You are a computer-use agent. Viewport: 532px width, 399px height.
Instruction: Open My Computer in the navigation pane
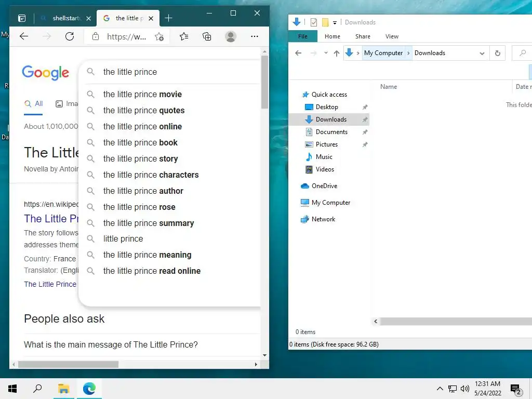331,203
